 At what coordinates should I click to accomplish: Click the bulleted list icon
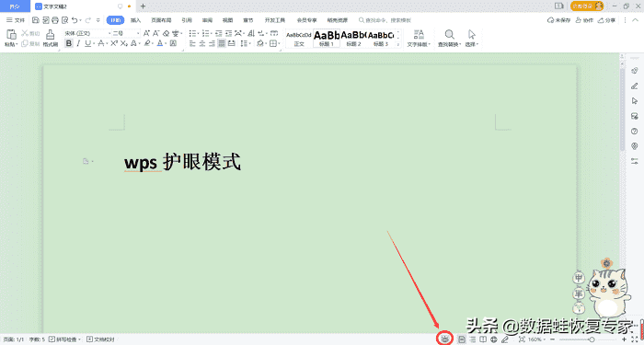(x=192, y=33)
